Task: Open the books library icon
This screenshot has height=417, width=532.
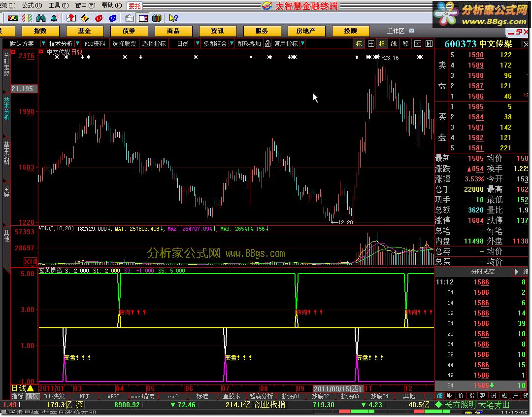Action: [x=157, y=18]
